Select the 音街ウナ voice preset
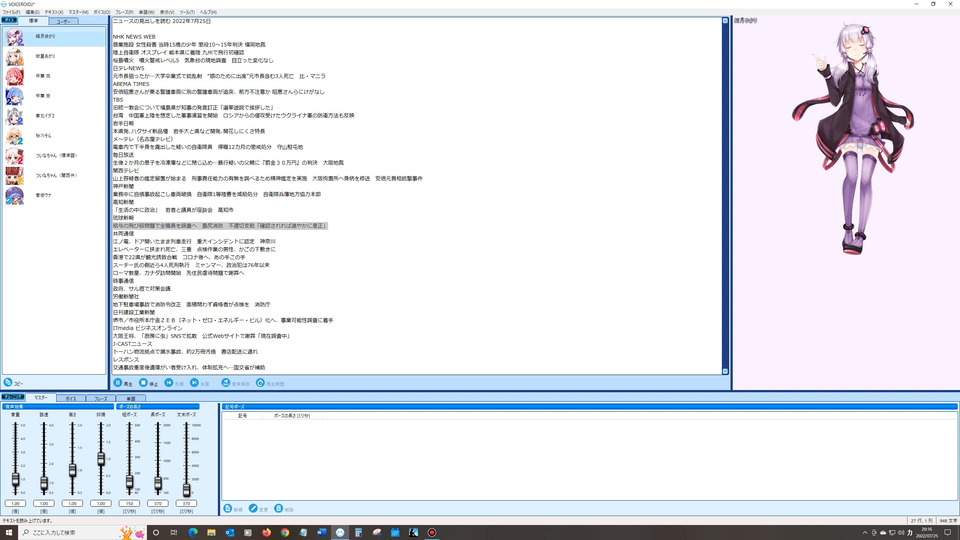Image resolution: width=960 pixels, height=540 pixels. click(x=54, y=195)
